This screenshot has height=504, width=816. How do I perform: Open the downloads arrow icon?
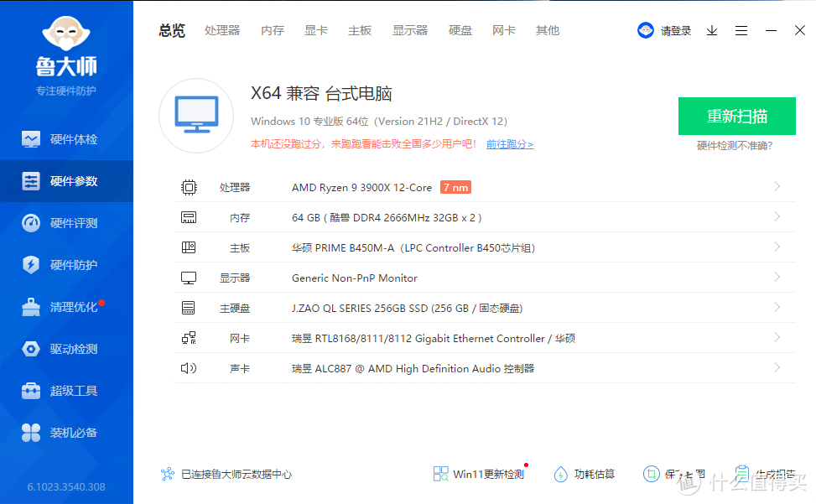point(712,31)
